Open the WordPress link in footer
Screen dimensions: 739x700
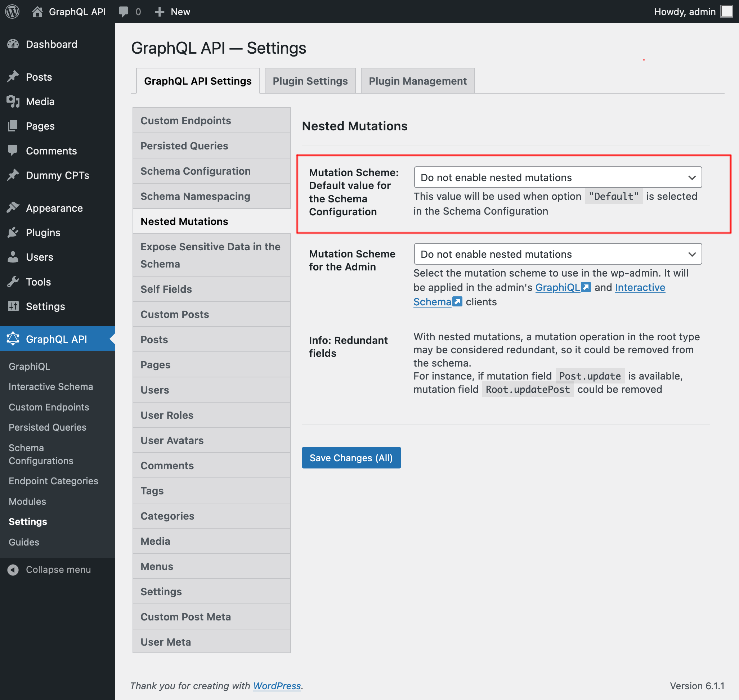pos(277,686)
